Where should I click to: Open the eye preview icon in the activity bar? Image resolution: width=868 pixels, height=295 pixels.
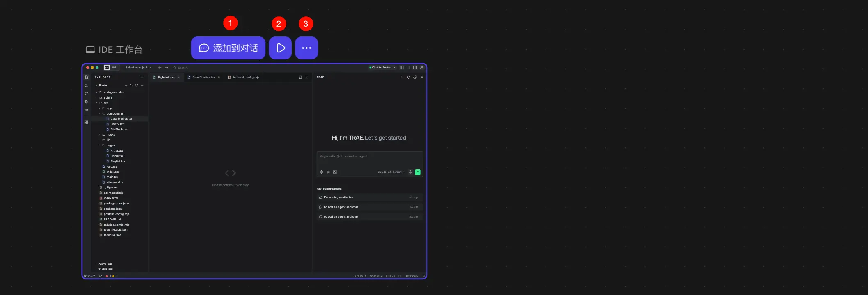[x=86, y=110]
